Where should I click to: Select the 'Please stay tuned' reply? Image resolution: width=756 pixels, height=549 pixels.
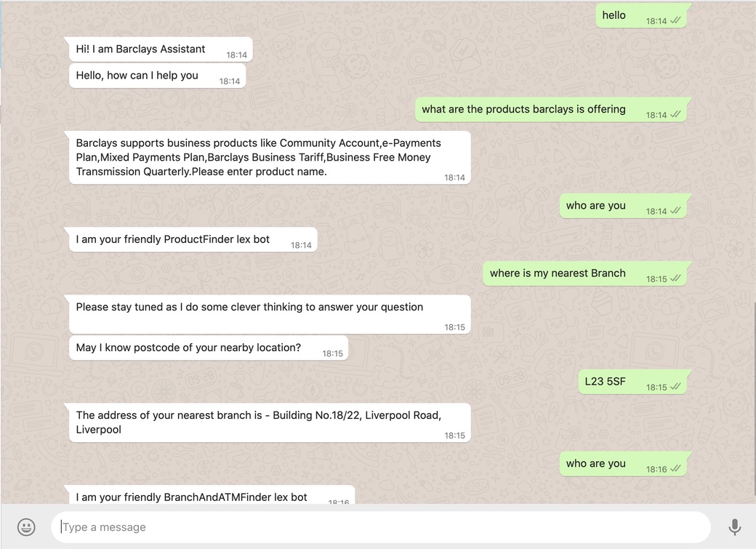coord(270,314)
